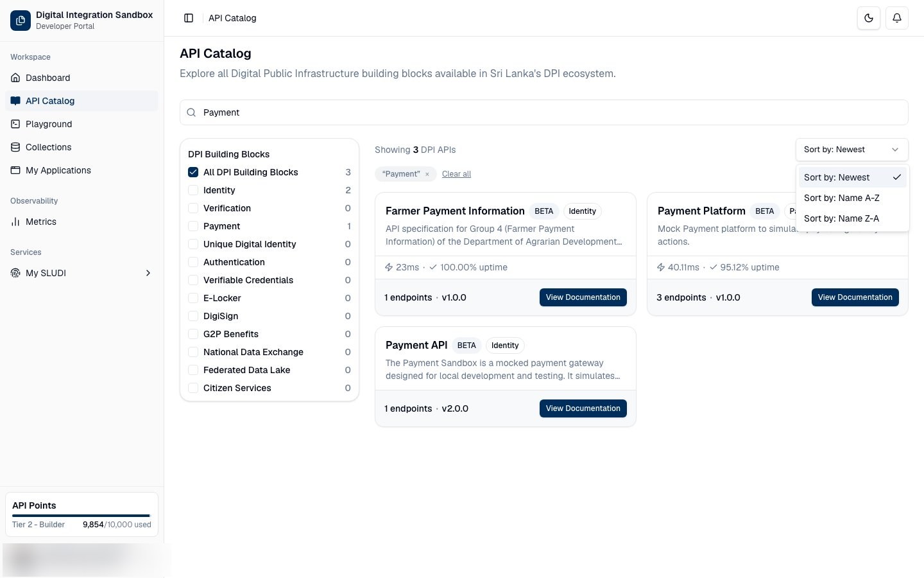The image size is (924, 578).
Task: Remove the "Payment" filter chip
Action: tap(427, 174)
